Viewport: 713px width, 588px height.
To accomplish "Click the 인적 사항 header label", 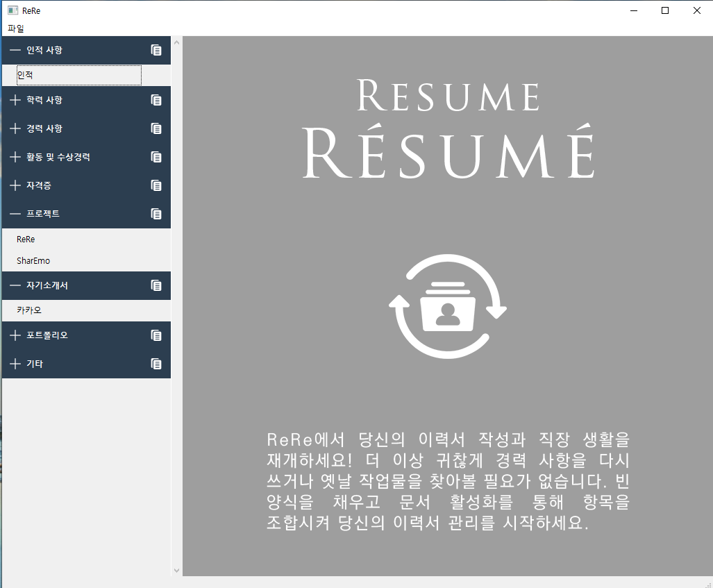I will tap(44, 50).
